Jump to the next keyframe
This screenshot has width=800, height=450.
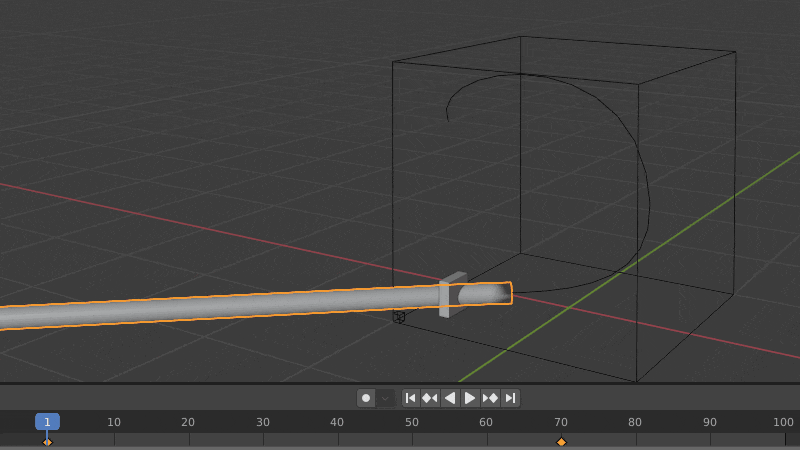490,398
